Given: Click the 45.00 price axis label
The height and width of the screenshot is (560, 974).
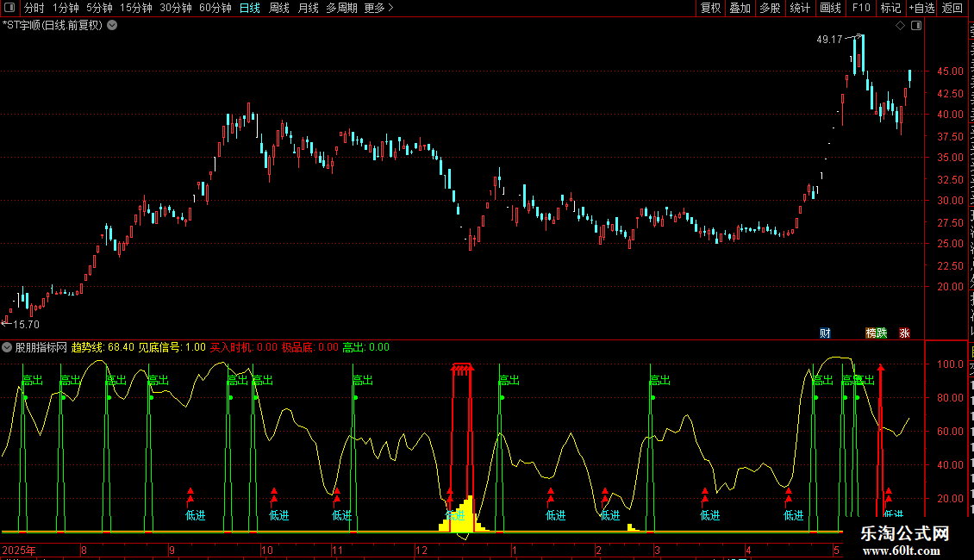Looking at the screenshot, I should (x=951, y=72).
